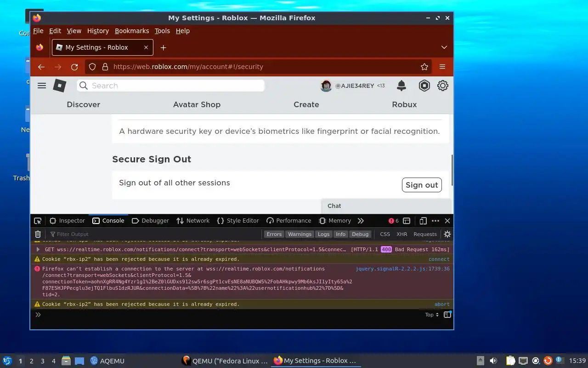Bookmark this page with the star icon
The image size is (588, 368).
424,67
